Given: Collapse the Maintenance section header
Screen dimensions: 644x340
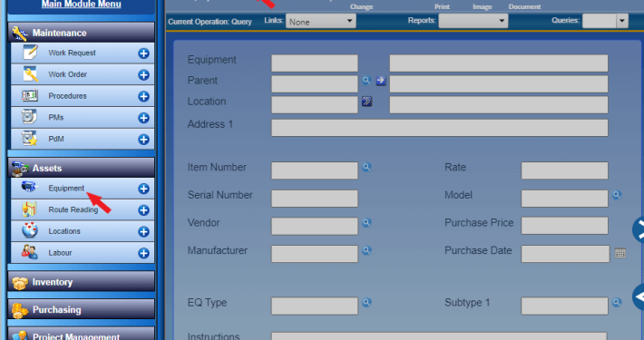Looking at the screenshot, I should [82, 33].
